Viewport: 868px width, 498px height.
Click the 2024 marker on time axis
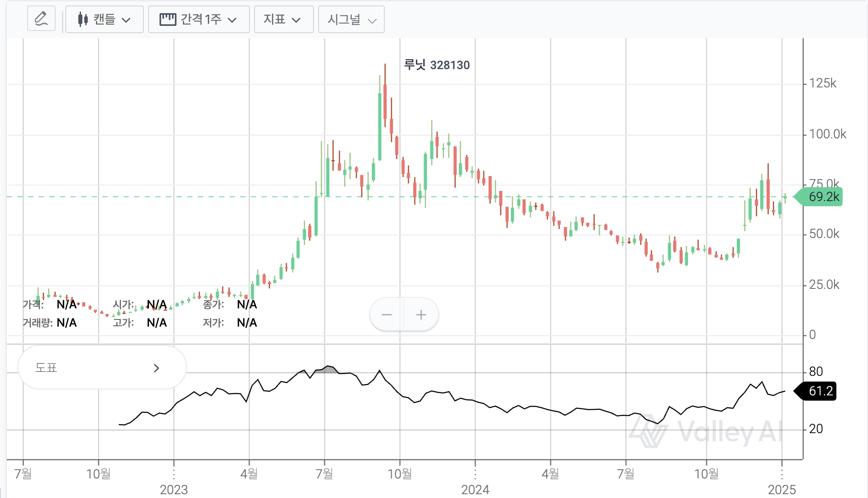click(x=475, y=490)
